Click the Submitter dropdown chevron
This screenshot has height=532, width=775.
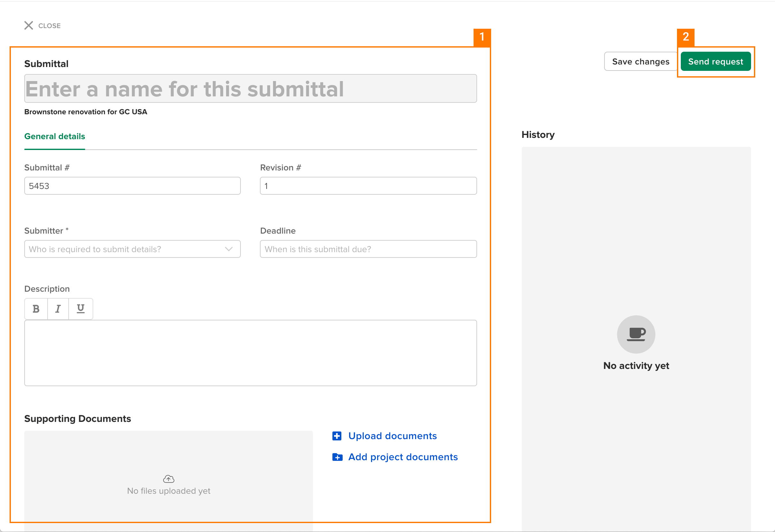229,249
